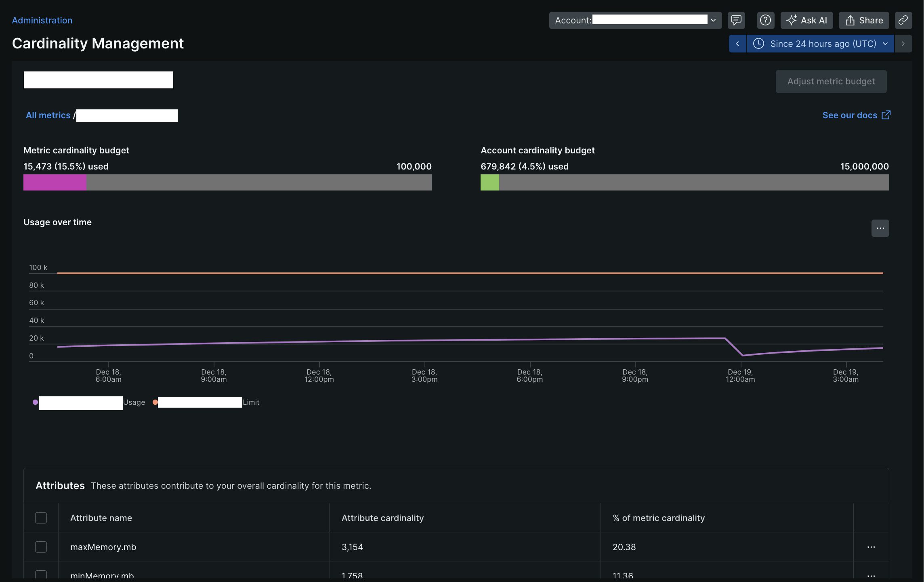This screenshot has height=582, width=924.
Task: Expand the Since 24 hours ago time range selector
Action: [x=820, y=44]
